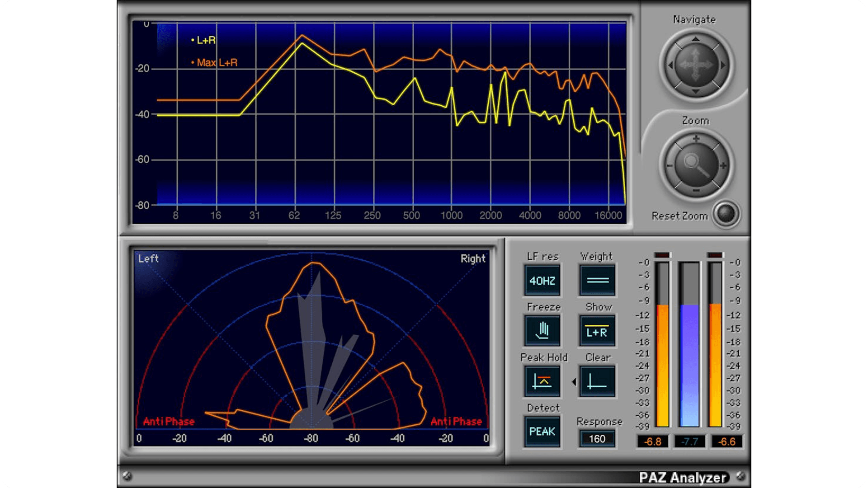Click the 1000 frequency axis label

tap(451, 216)
